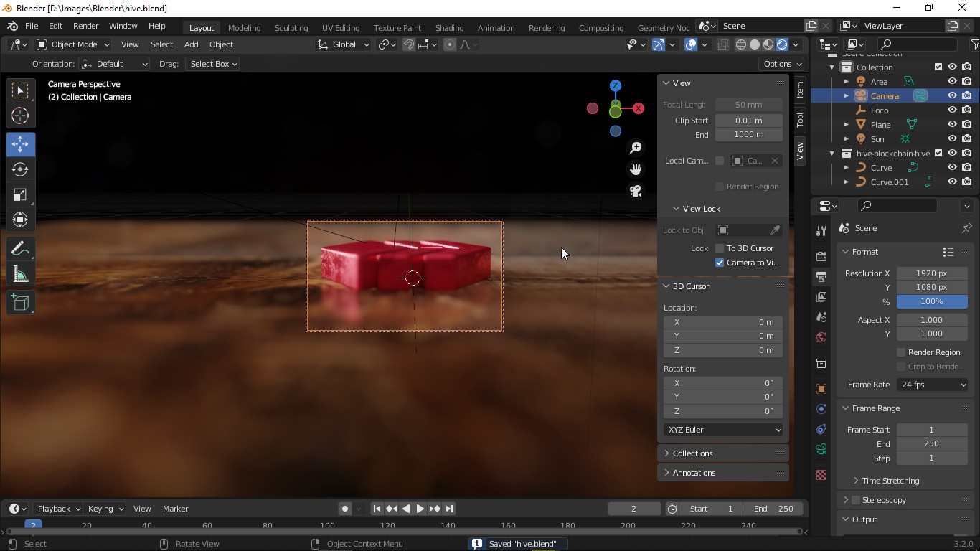Open the File menu
The image size is (980, 551).
coord(32,26)
